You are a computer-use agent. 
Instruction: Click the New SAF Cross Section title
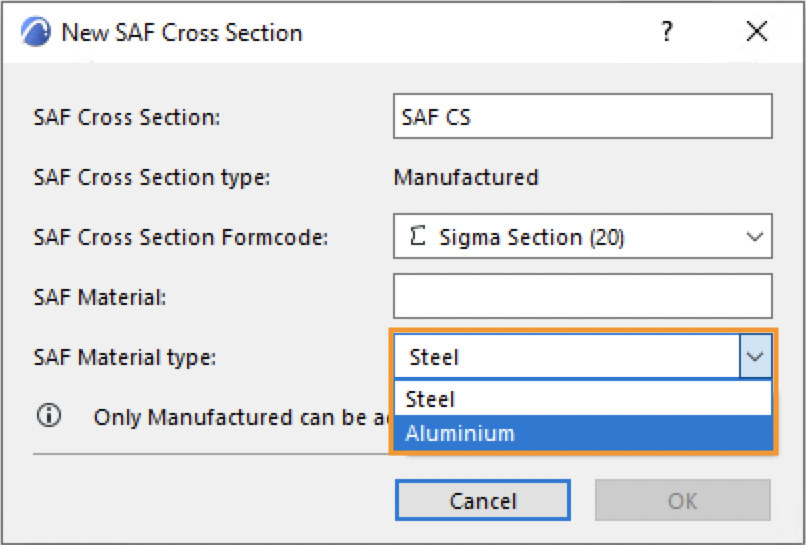coord(182,33)
